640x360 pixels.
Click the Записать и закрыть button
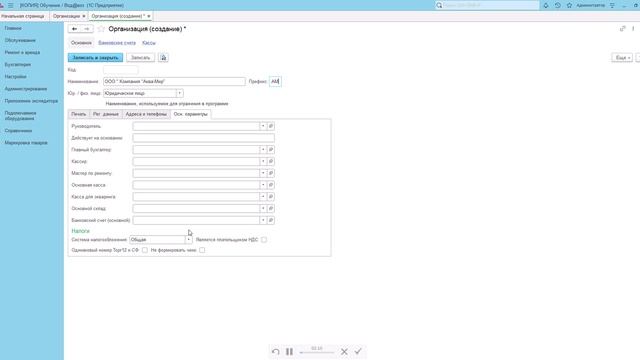(x=96, y=58)
